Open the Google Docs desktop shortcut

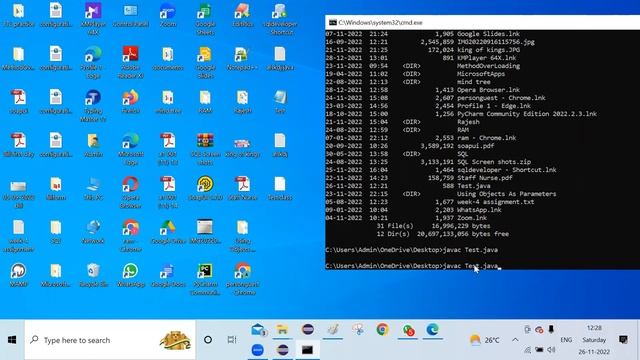click(168, 275)
